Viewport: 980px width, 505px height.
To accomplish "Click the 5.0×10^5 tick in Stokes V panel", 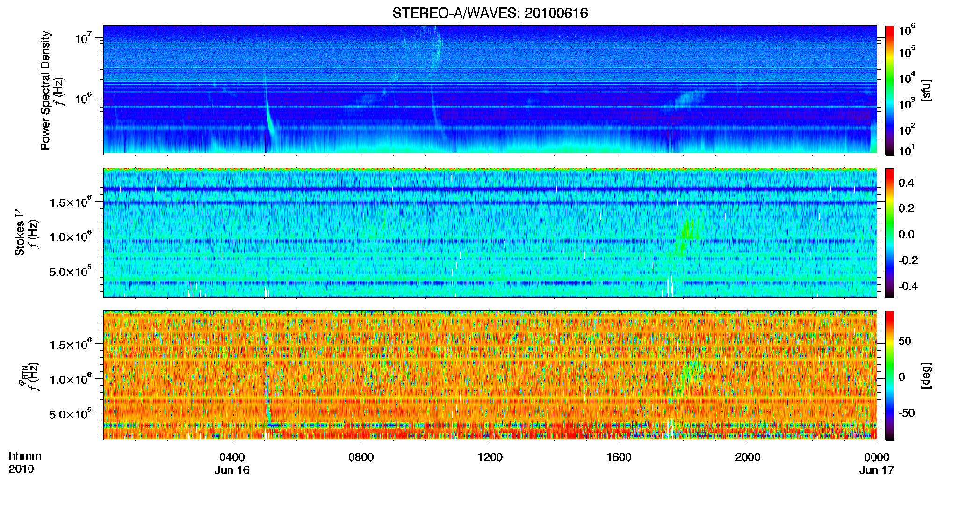I will coord(70,271).
